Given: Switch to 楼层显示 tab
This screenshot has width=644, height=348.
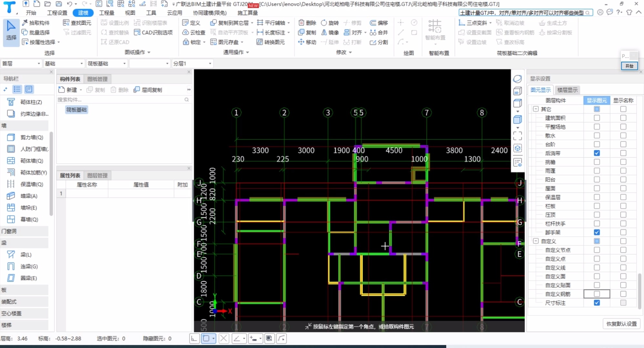Looking at the screenshot, I should (568, 90).
